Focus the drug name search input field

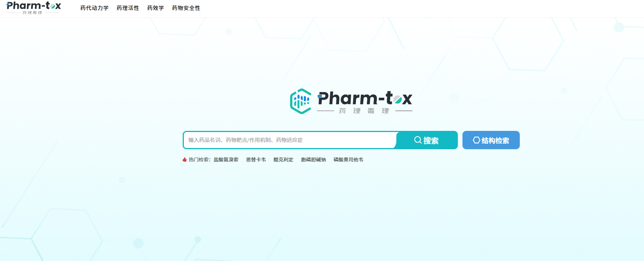(x=290, y=140)
